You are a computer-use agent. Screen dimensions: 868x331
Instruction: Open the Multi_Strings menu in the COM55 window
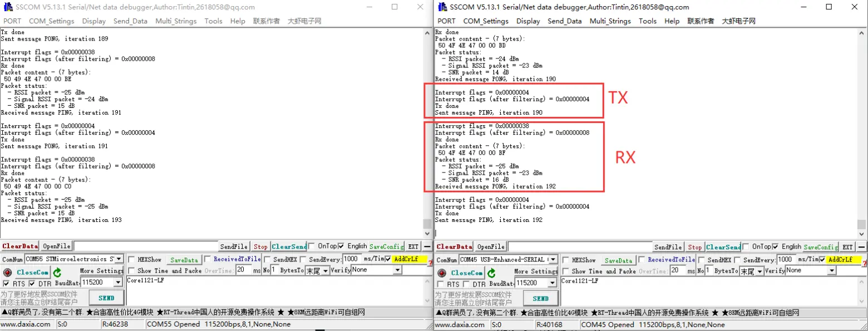[176, 21]
